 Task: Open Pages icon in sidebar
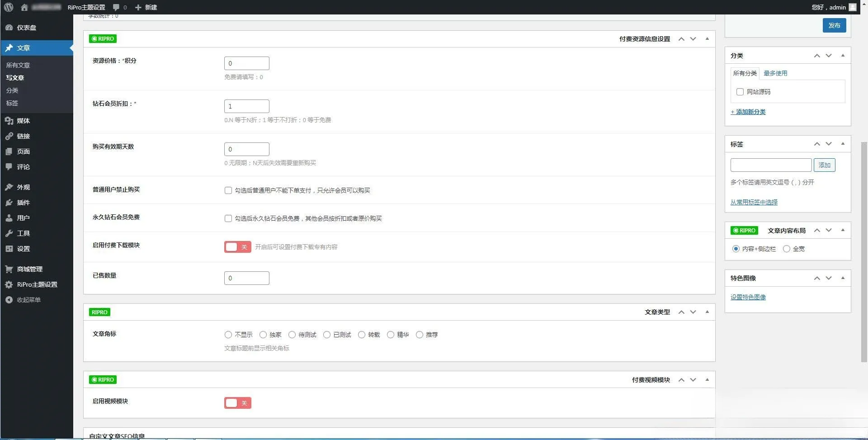pyautogui.click(x=9, y=151)
